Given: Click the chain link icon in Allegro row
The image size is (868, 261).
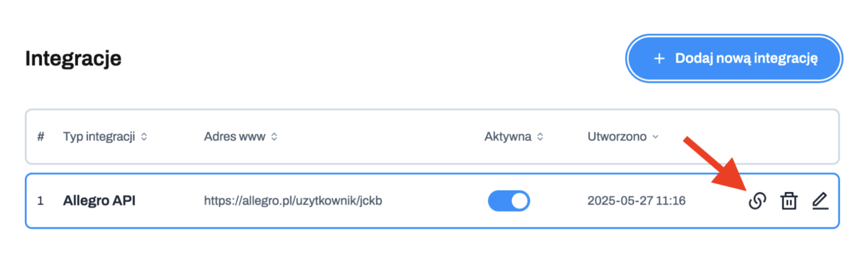Looking at the screenshot, I should tap(757, 201).
